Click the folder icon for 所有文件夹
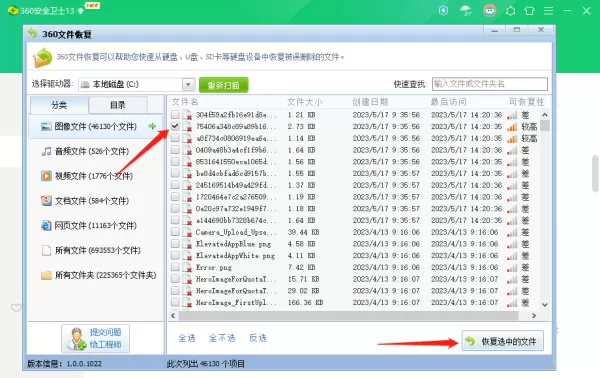600x378 pixels. (46, 275)
